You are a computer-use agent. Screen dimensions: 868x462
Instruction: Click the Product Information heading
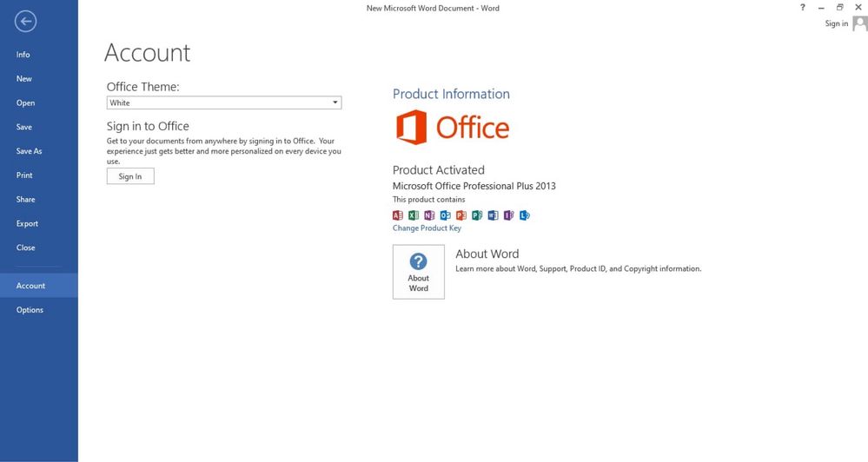pyautogui.click(x=451, y=94)
